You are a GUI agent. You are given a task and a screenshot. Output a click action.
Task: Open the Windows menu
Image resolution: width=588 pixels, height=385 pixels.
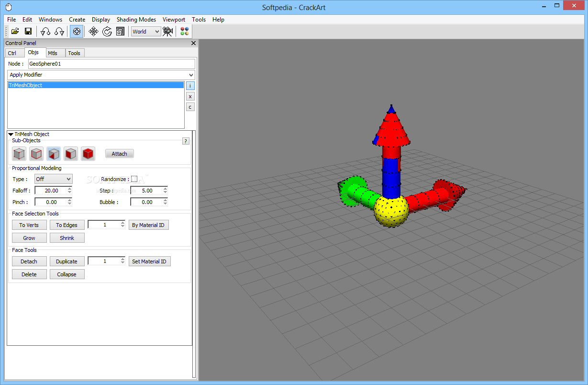(50, 20)
